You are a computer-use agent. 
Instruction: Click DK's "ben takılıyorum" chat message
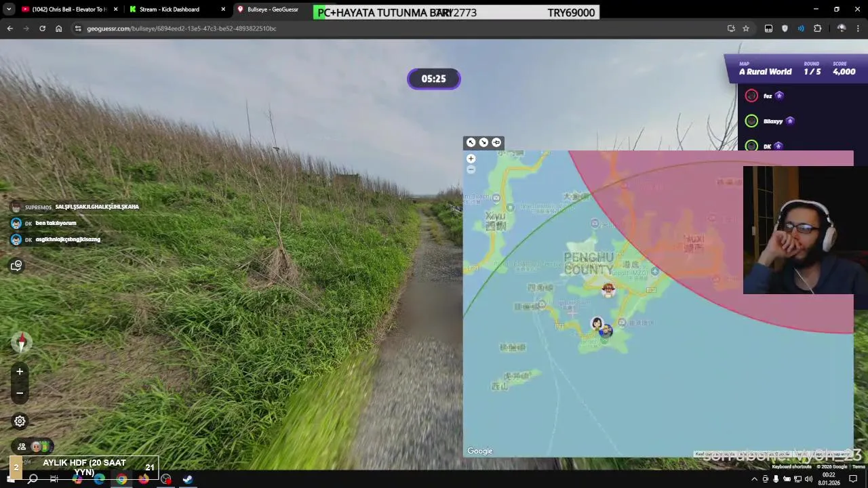click(x=56, y=223)
